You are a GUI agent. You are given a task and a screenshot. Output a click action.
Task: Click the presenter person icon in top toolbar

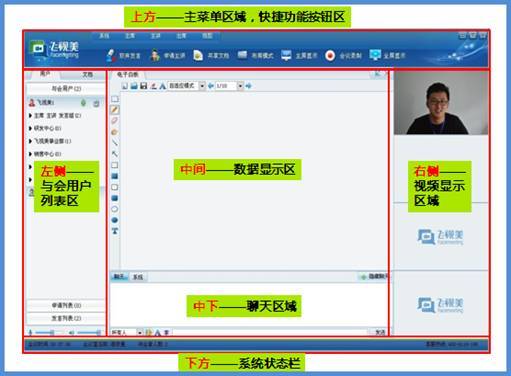[x=155, y=55]
